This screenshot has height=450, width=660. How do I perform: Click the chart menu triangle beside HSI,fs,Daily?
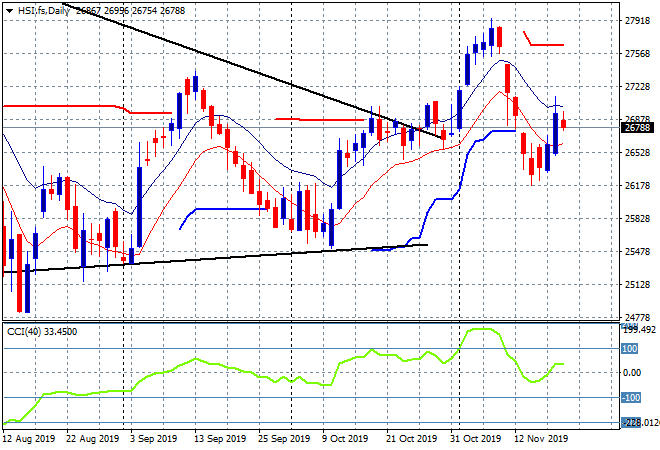point(9,11)
